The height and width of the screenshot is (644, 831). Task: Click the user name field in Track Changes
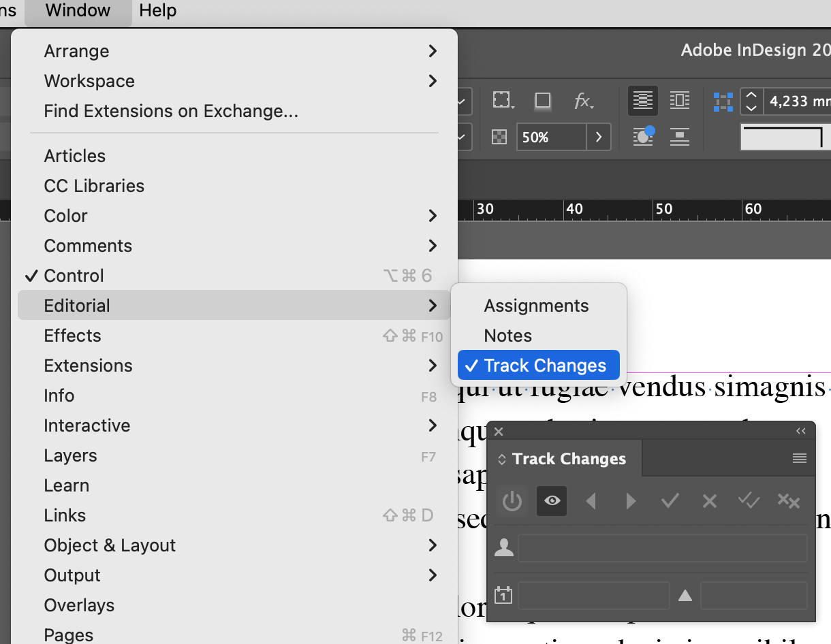[x=661, y=547]
